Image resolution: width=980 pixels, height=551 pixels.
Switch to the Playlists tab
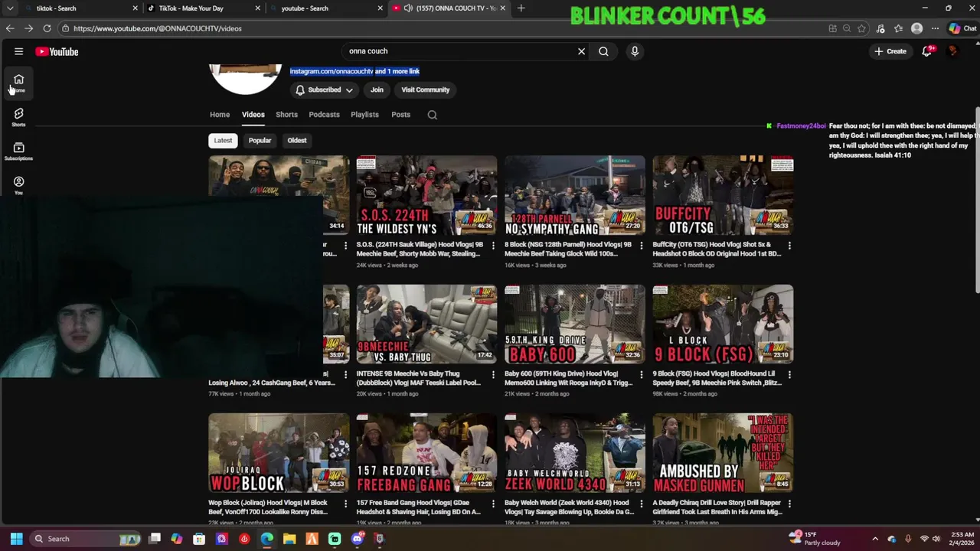[x=364, y=115]
